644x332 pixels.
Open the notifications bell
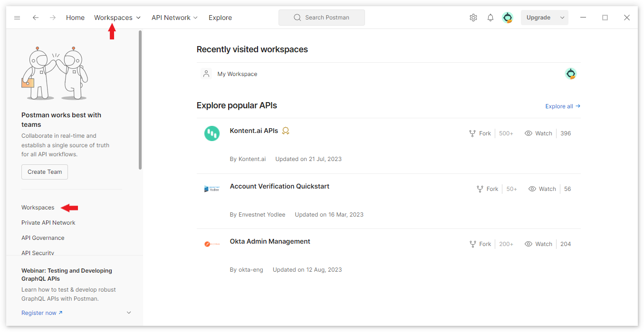[490, 18]
